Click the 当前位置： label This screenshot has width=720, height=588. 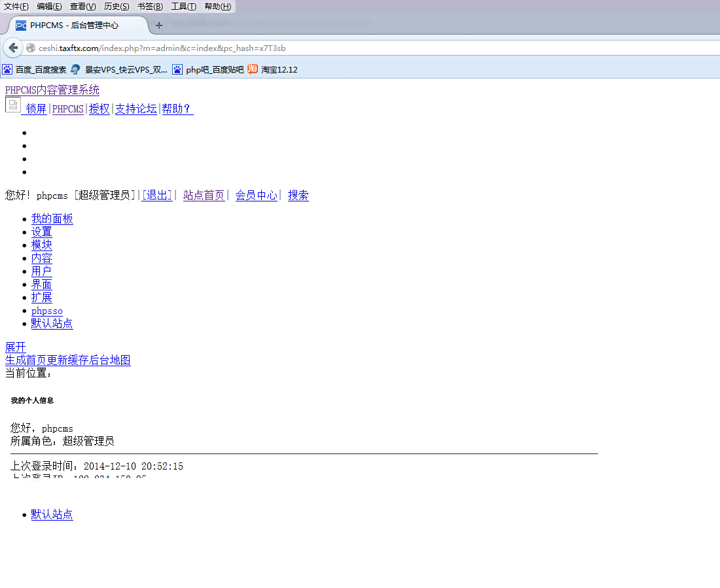[28, 373]
